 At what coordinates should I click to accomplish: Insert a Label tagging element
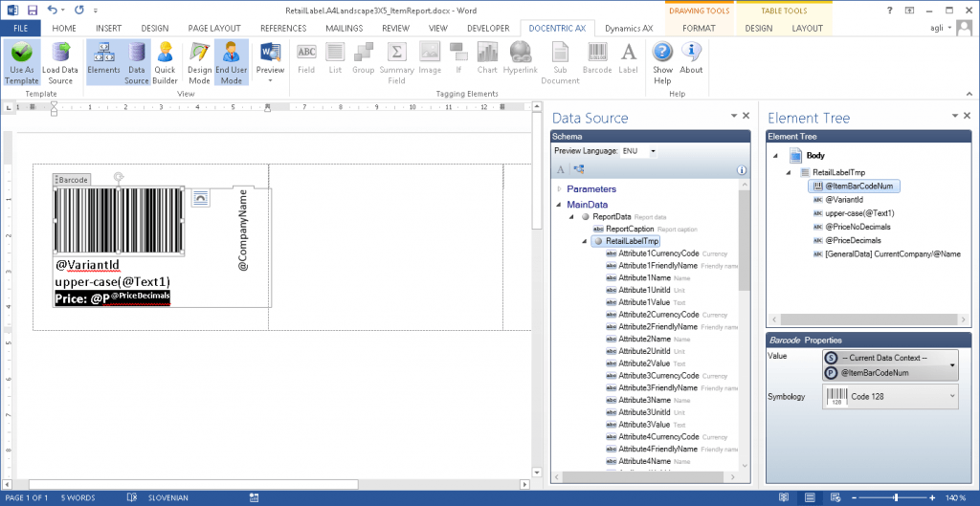point(628,58)
